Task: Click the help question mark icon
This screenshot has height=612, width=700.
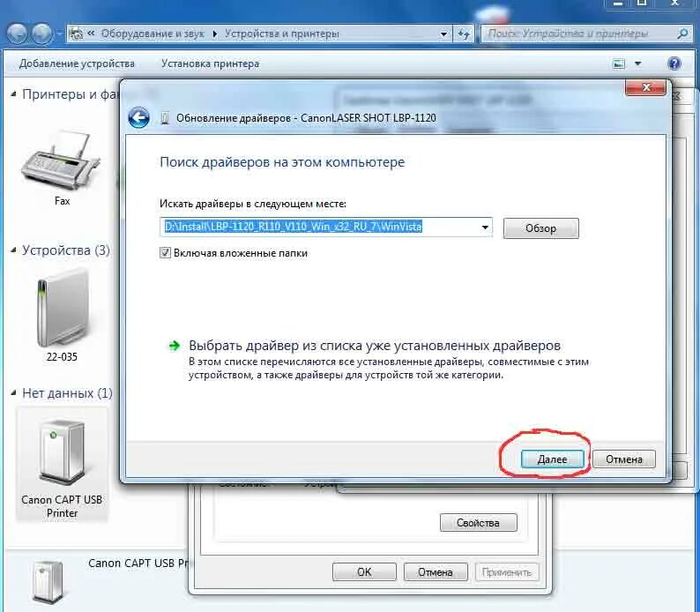Action: coord(674,63)
